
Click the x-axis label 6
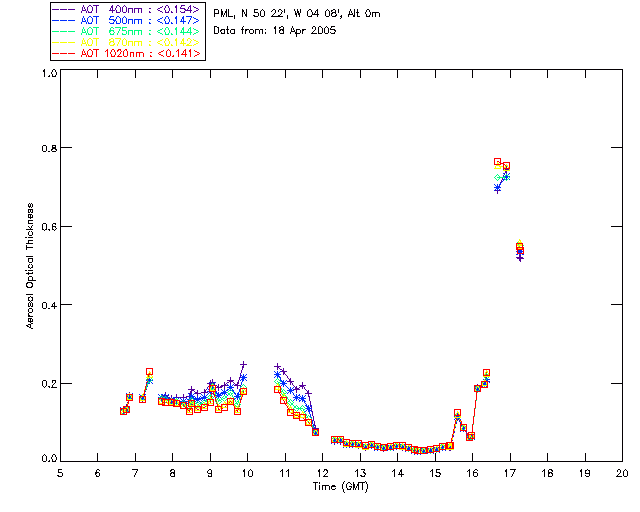[x=98, y=473]
